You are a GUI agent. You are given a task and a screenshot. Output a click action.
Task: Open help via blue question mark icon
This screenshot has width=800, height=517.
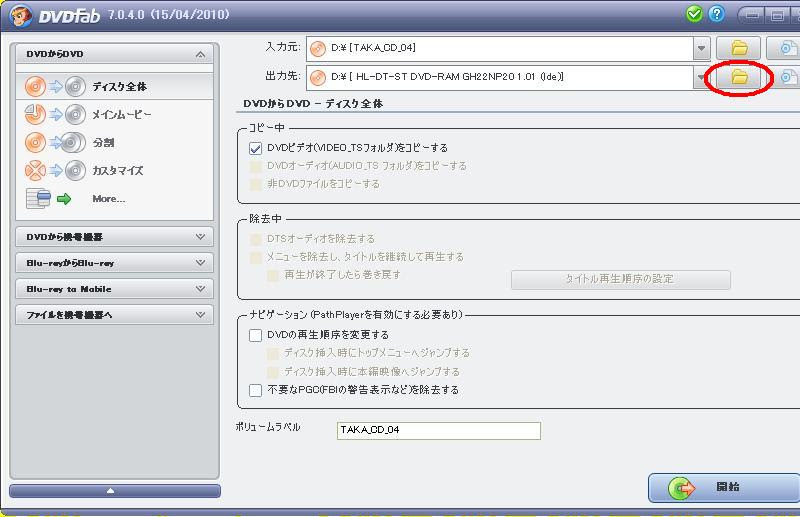(716, 14)
